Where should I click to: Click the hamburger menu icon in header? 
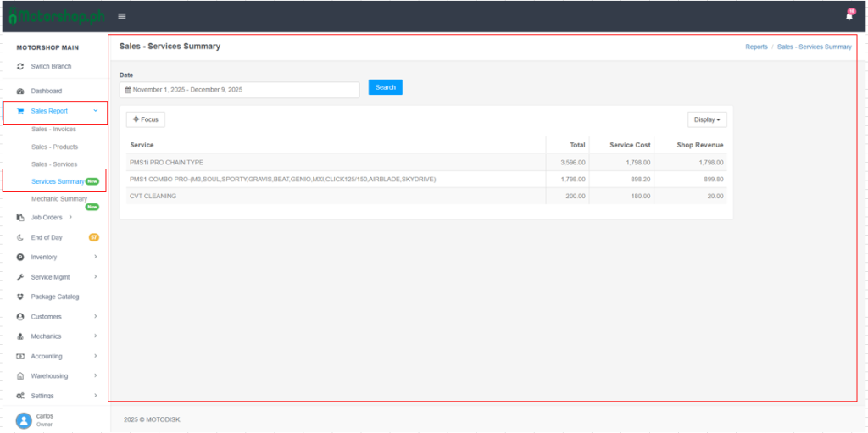pos(122,16)
